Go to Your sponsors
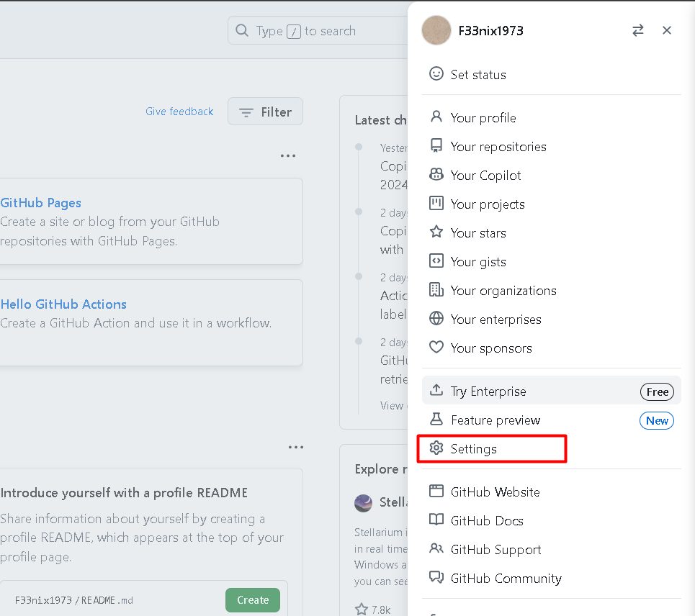This screenshot has height=616, width=695. [552, 348]
